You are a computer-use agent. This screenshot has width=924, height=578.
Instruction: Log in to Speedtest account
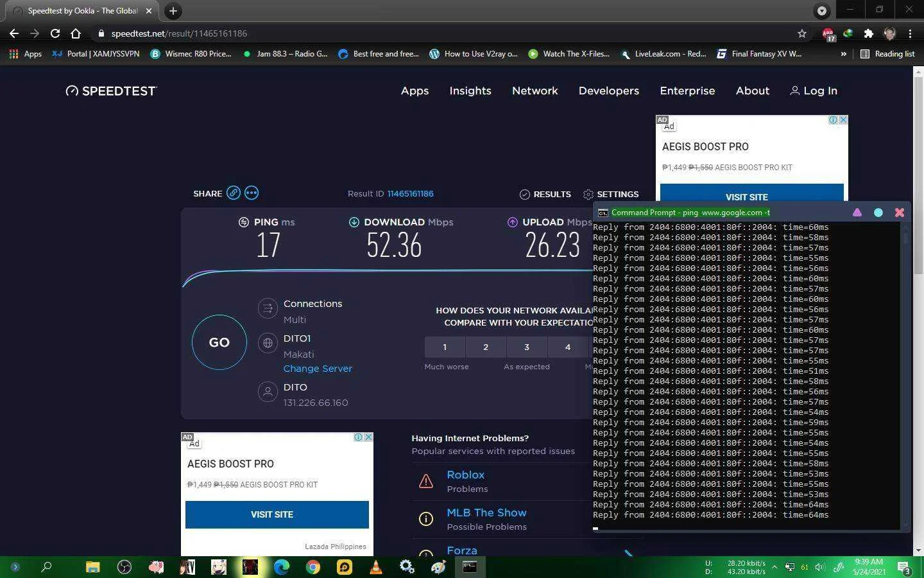(x=813, y=91)
